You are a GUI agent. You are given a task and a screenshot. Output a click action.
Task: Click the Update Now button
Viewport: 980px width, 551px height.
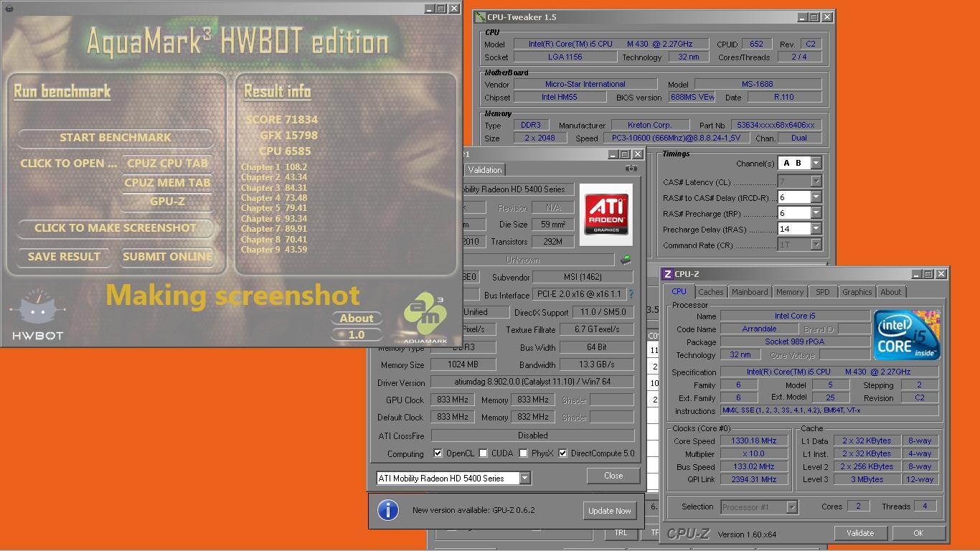pos(610,511)
